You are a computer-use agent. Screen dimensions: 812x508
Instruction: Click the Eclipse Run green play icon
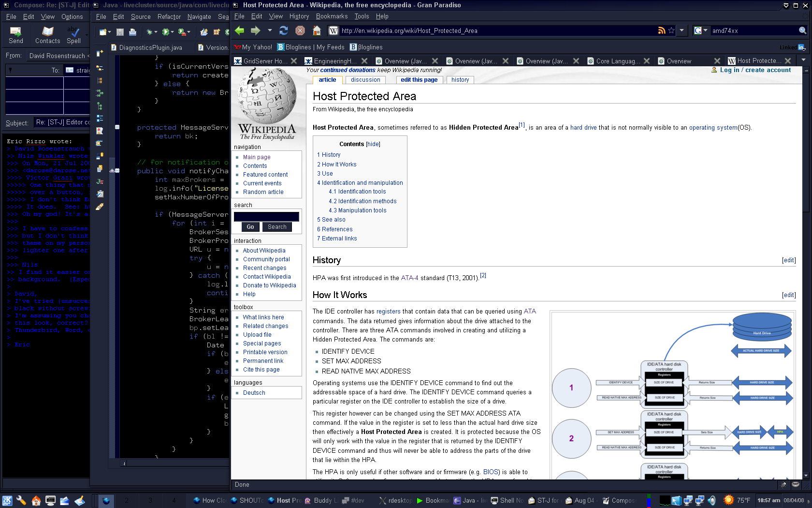(x=166, y=32)
